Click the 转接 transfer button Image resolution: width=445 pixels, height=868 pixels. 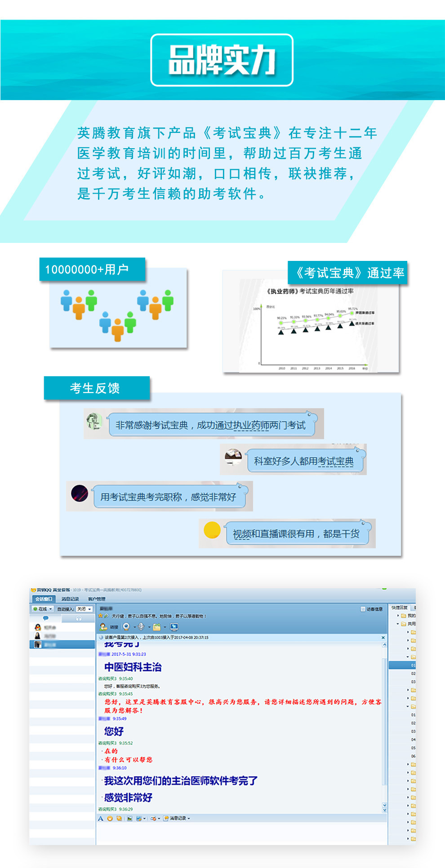[x=109, y=627]
